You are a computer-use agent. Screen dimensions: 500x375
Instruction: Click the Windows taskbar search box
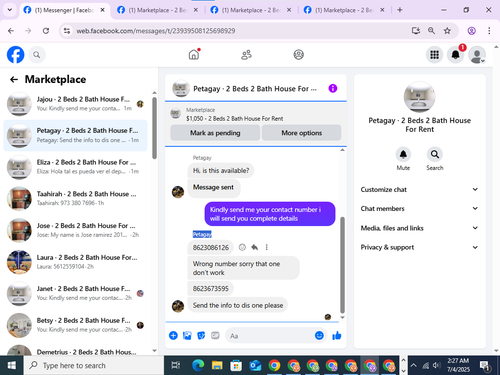94,366
